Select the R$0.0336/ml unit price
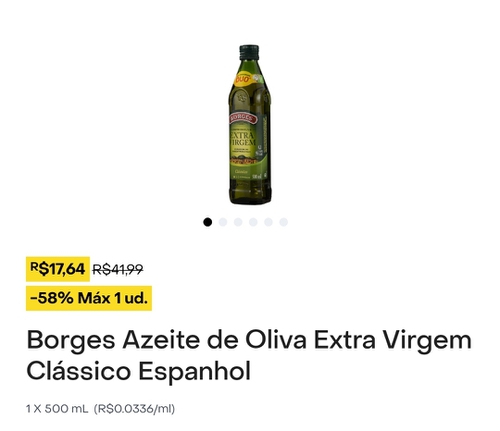 click(x=134, y=409)
